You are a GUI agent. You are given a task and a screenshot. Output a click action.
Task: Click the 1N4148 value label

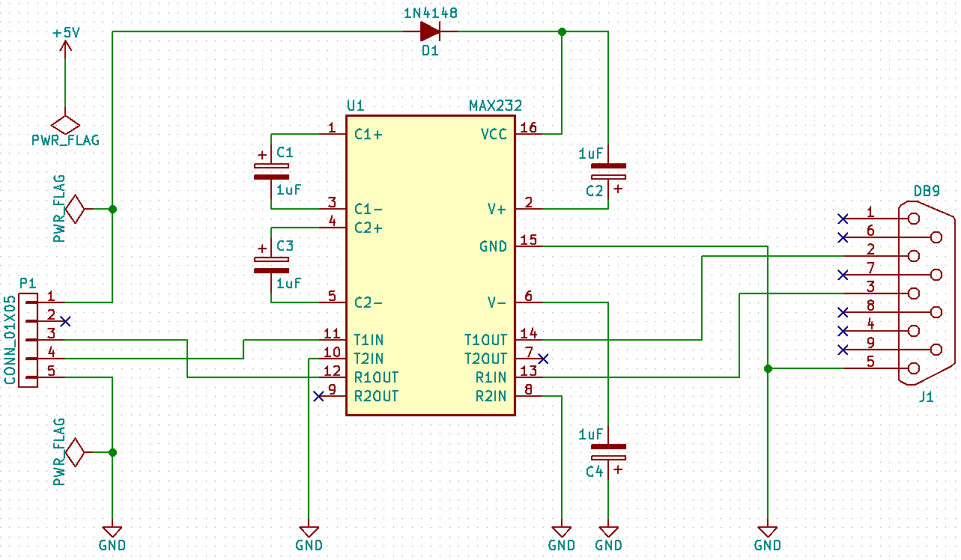(430, 13)
